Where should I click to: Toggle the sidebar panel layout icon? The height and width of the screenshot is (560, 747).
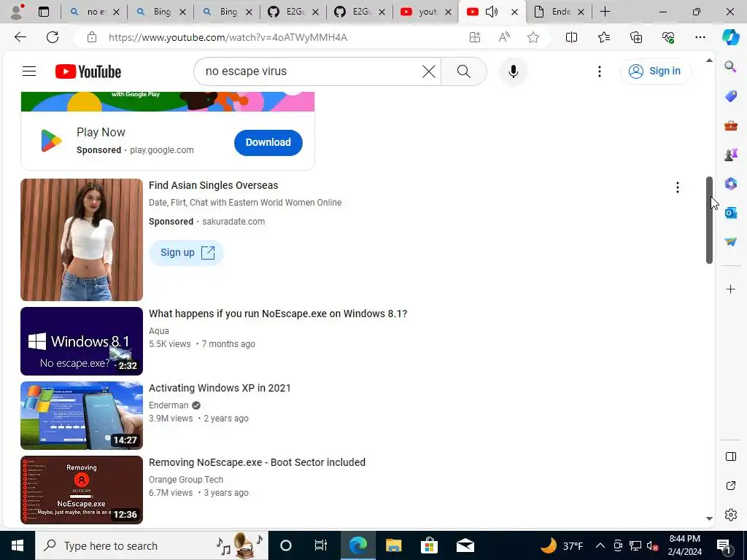pyautogui.click(x=730, y=456)
